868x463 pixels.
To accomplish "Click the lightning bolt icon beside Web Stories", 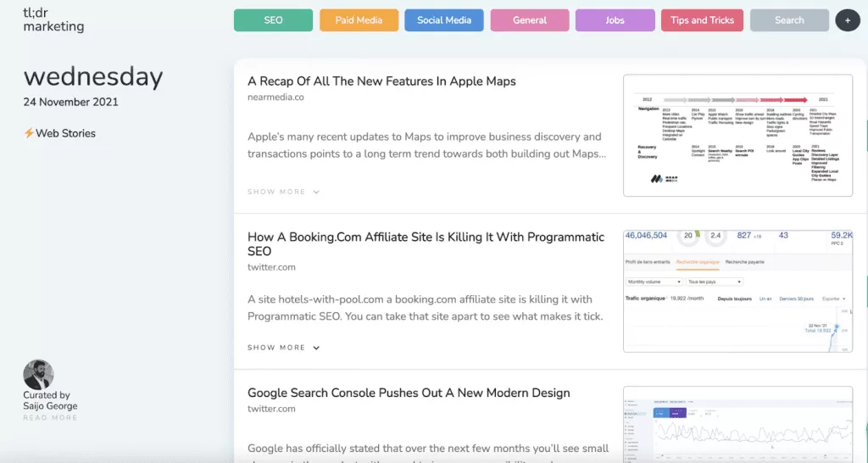I will pyautogui.click(x=29, y=133).
